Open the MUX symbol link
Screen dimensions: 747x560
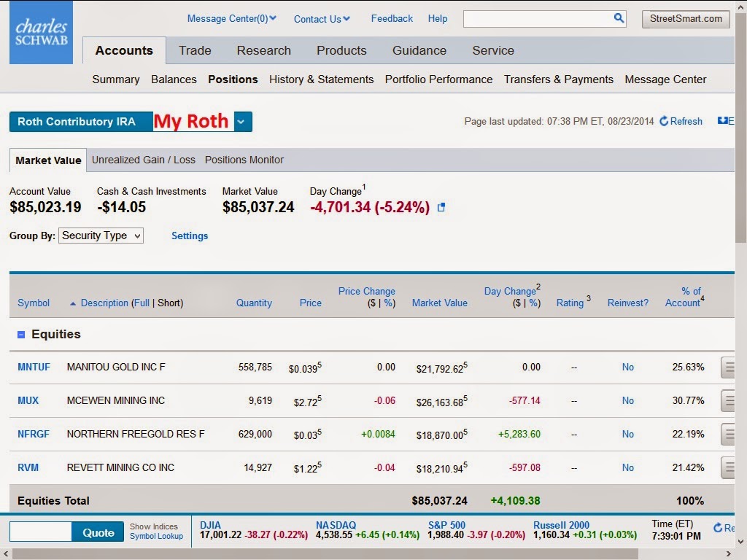[x=28, y=400]
